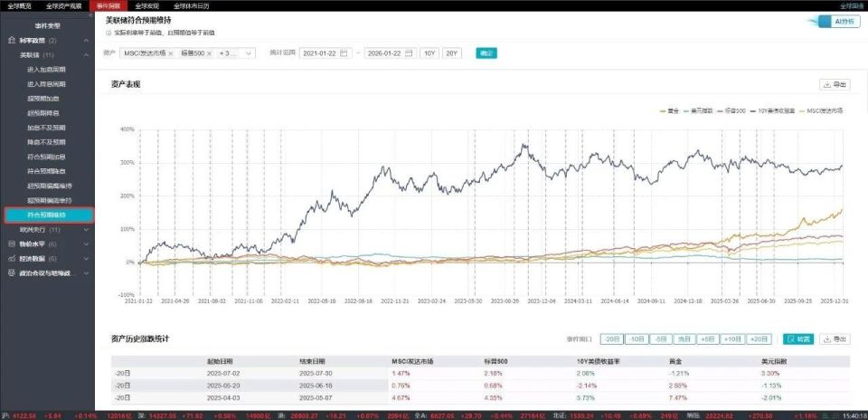868x420 pixels.
Task: Select 超预期加息 event type
Action: (x=43, y=99)
